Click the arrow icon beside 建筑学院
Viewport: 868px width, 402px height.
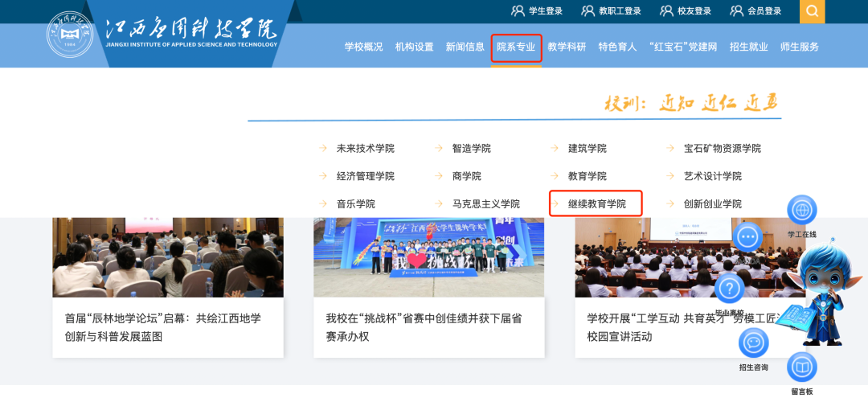[x=555, y=149]
